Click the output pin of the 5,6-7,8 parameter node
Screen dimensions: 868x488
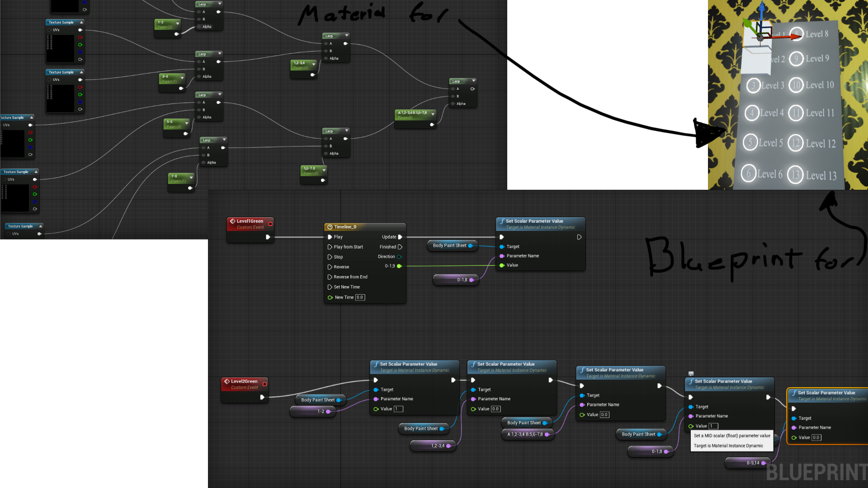323,180
